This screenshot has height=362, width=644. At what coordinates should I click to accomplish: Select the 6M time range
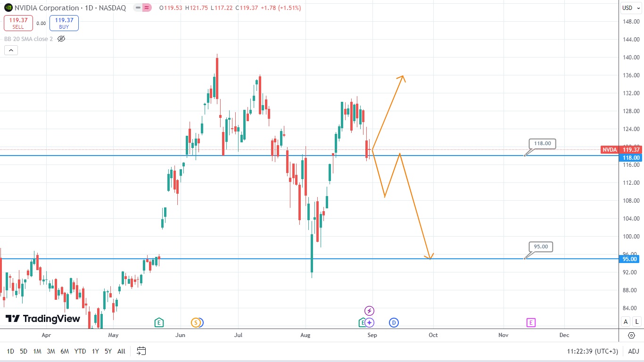coord(65,351)
